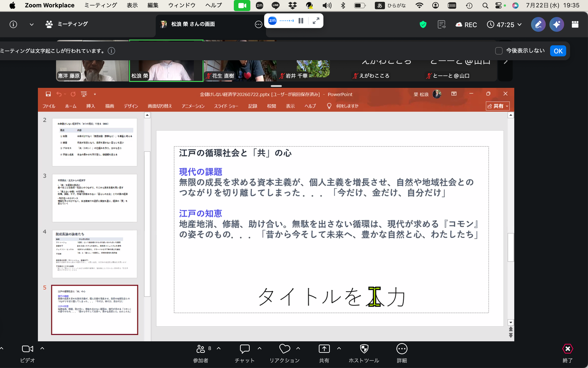Switch to the デザイン ribbon tab

(x=131, y=106)
